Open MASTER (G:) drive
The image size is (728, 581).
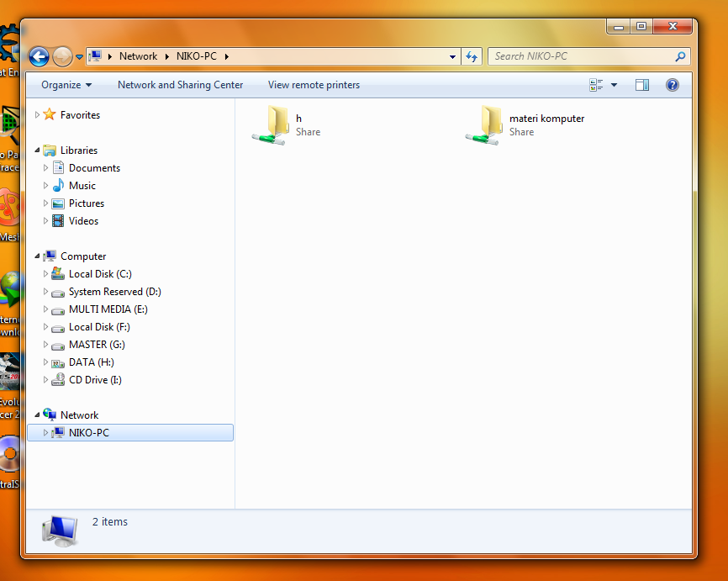(97, 345)
